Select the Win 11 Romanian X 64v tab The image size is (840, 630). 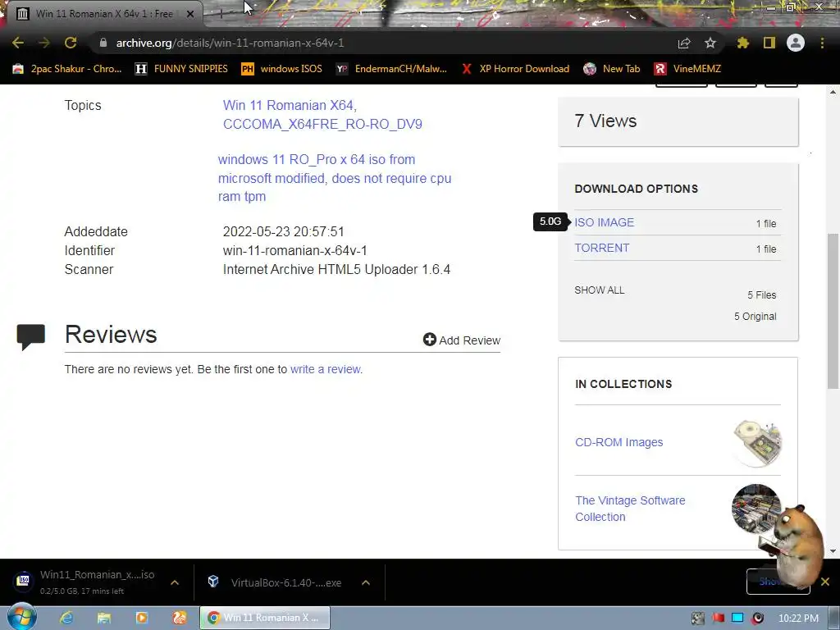click(103, 14)
